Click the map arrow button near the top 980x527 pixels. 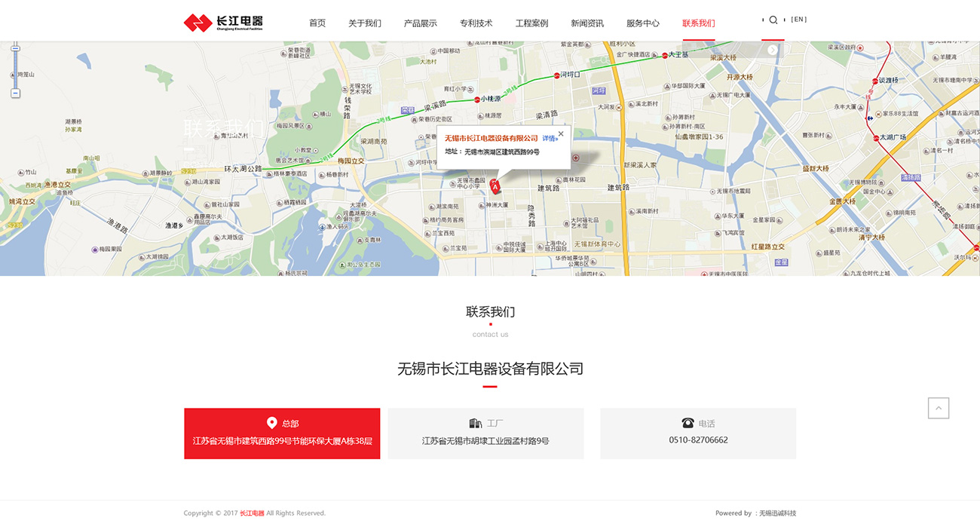(773, 50)
